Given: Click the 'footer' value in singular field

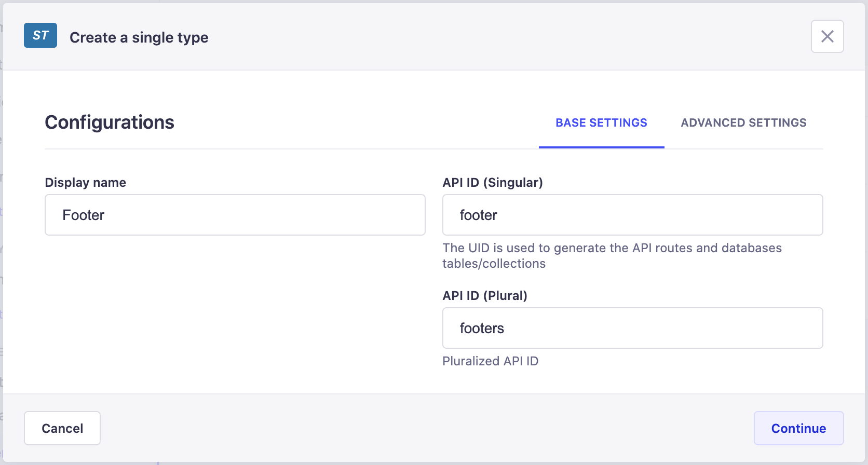Looking at the screenshot, I should [478, 215].
